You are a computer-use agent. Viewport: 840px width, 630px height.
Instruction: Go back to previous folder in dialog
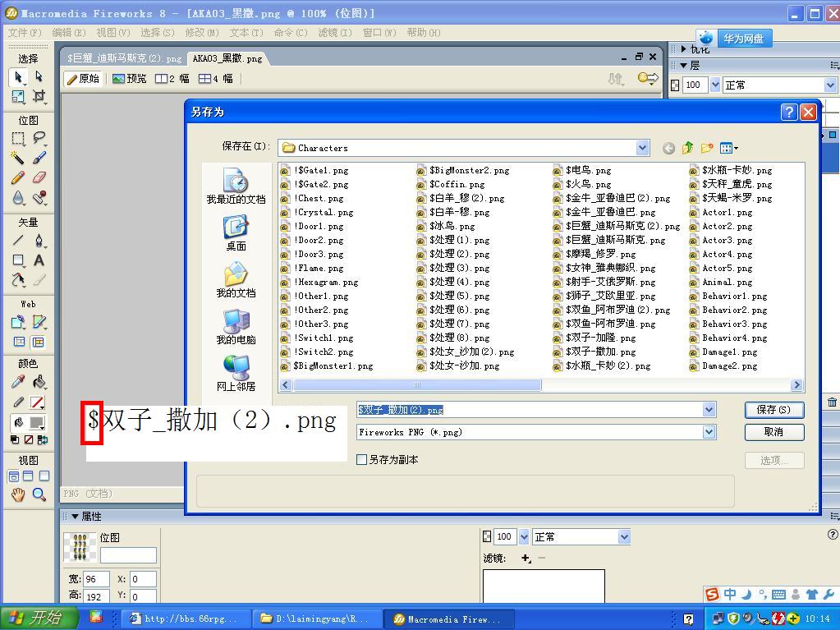click(x=668, y=149)
